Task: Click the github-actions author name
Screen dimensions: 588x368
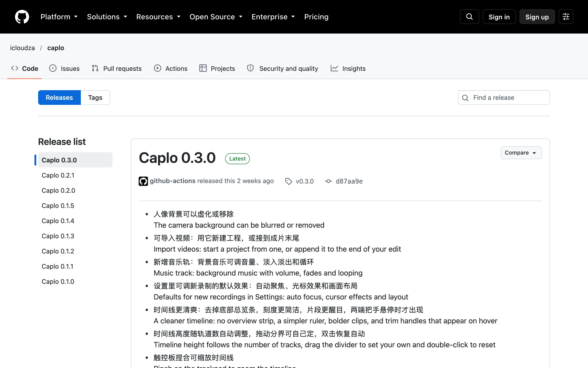Action: pyautogui.click(x=172, y=181)
